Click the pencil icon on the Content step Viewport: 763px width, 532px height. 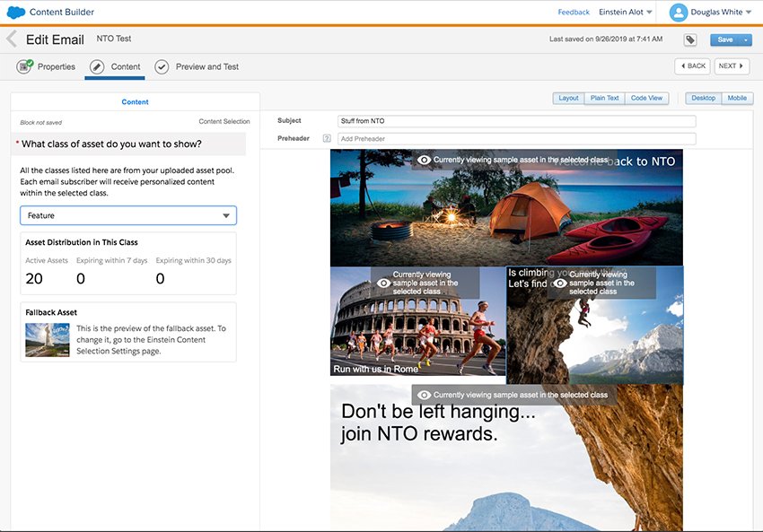click(x=96, y=65)
